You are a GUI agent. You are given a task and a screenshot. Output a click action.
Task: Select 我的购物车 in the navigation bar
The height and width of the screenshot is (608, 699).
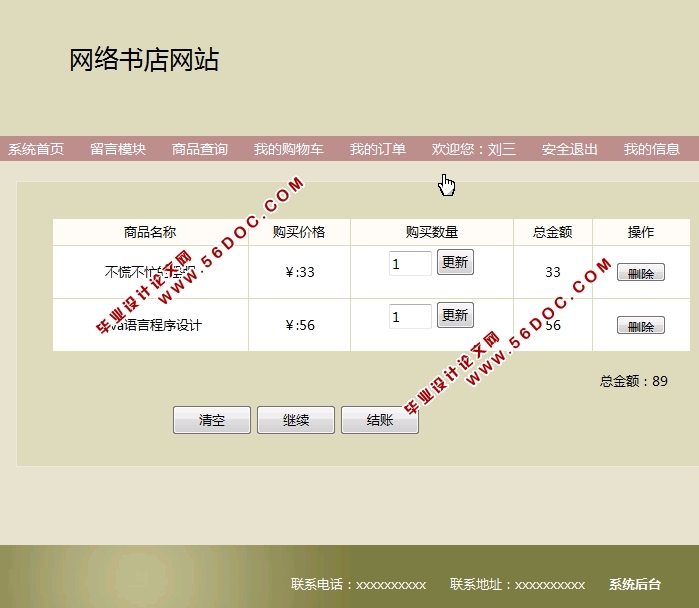pos(288,149)
